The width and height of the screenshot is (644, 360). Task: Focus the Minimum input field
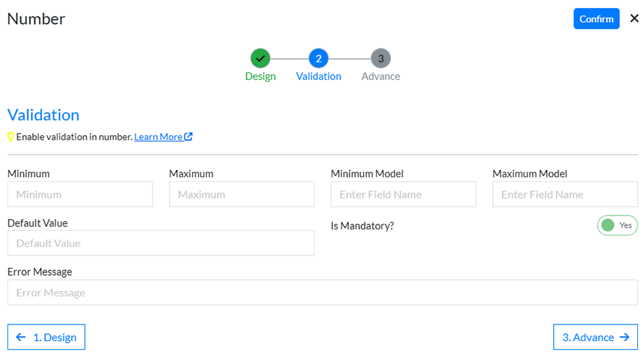pos(80,194)
